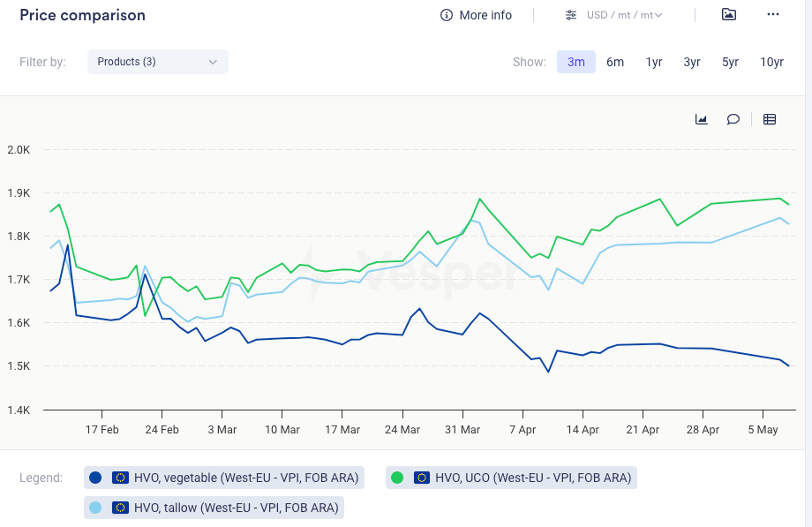Switch to table view icon
The image size is (812, 527).
pyautogui.click(x=770, y=119)
